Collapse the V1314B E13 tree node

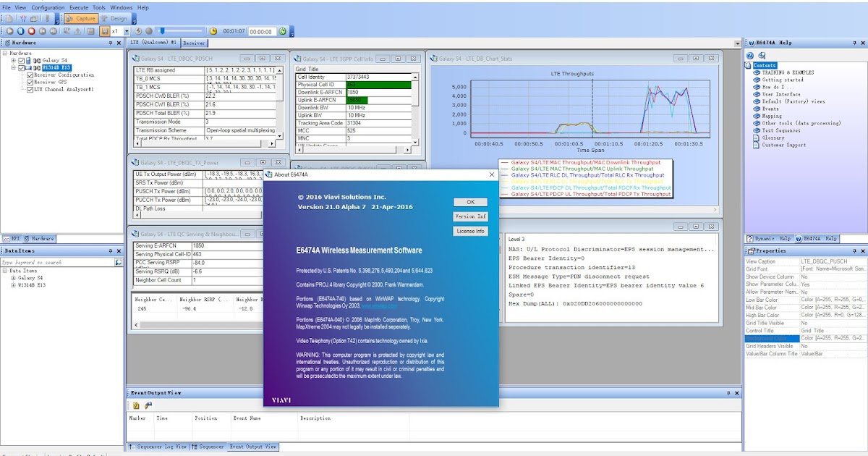(x=13, y=67)
